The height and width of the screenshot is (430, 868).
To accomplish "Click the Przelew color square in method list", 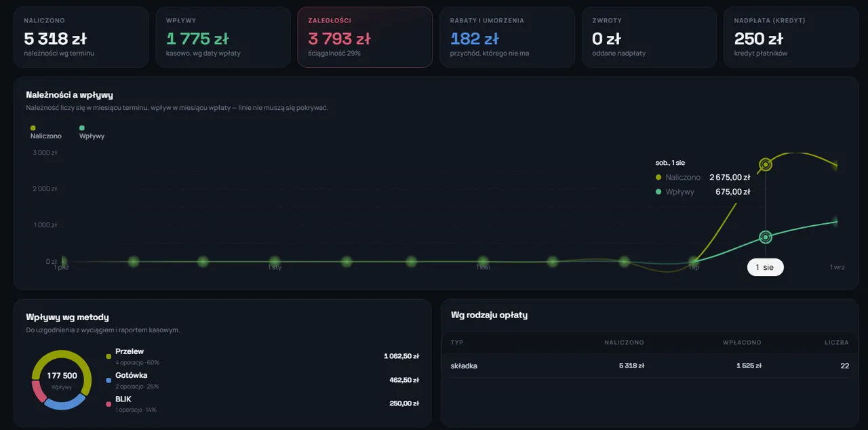I will click(x=108, y=356).
